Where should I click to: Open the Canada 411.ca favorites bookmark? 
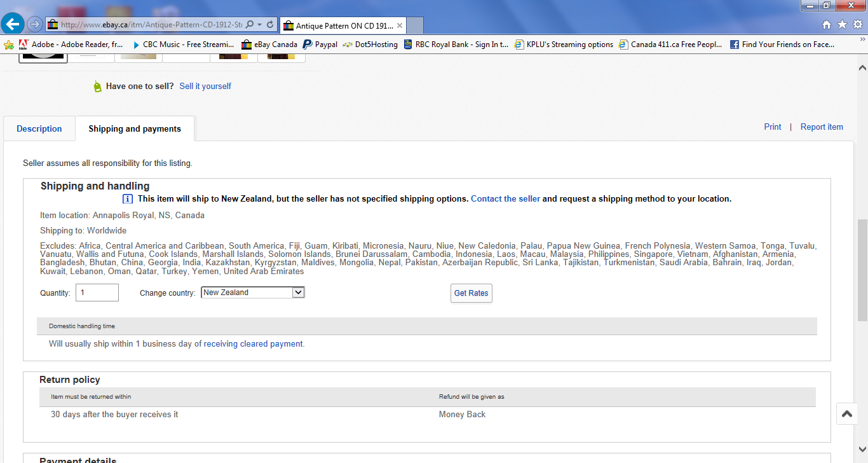[x=671, y=45]
